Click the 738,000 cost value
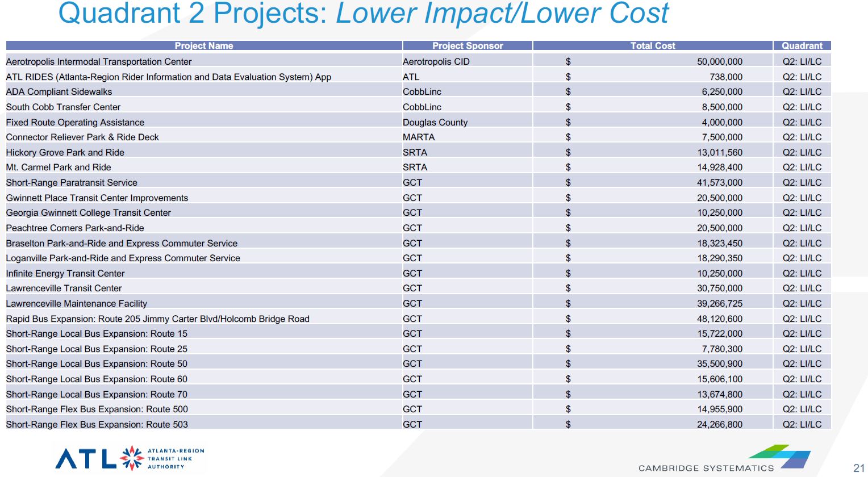Screen dimensions: 868x477 pyautogui.click(x=726, y=77)
